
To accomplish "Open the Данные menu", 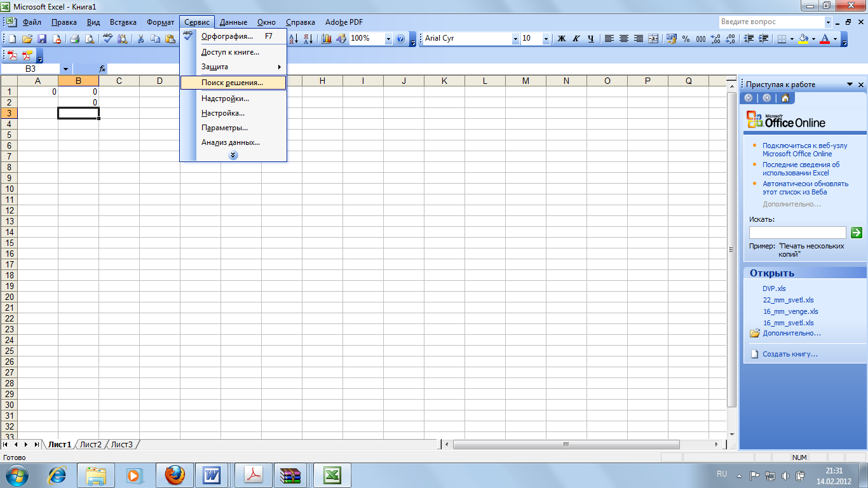I will click(x=233, y=22).
